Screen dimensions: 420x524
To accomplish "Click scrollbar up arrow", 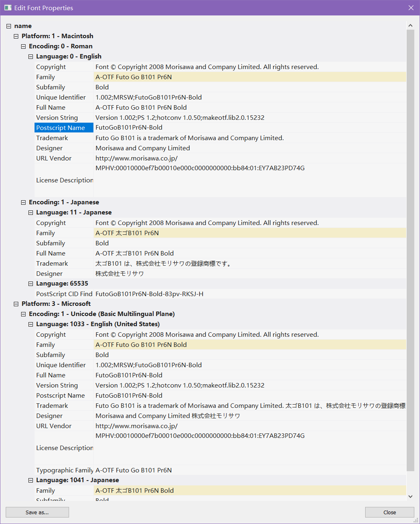I will 410,26.
